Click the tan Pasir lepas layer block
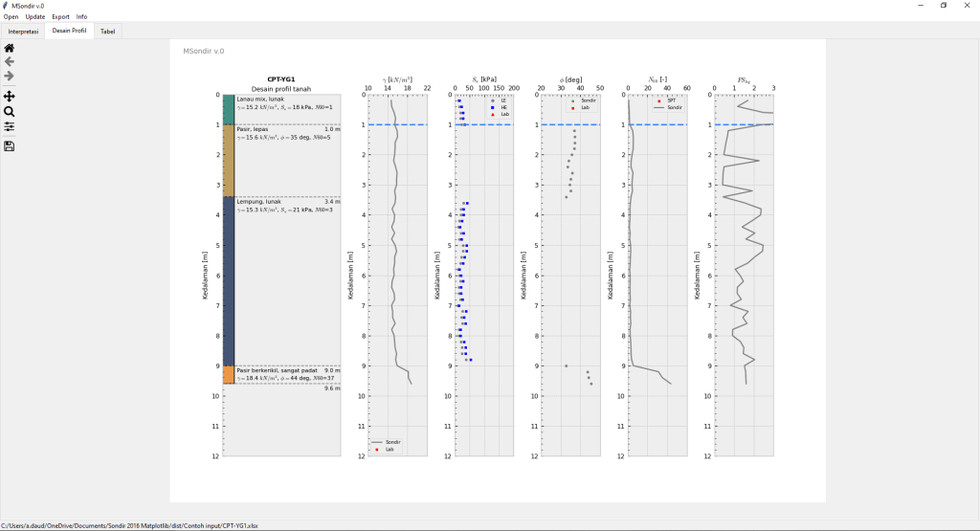Image resolution: width=980 pixels, height=531 pixels. [229, 160]
